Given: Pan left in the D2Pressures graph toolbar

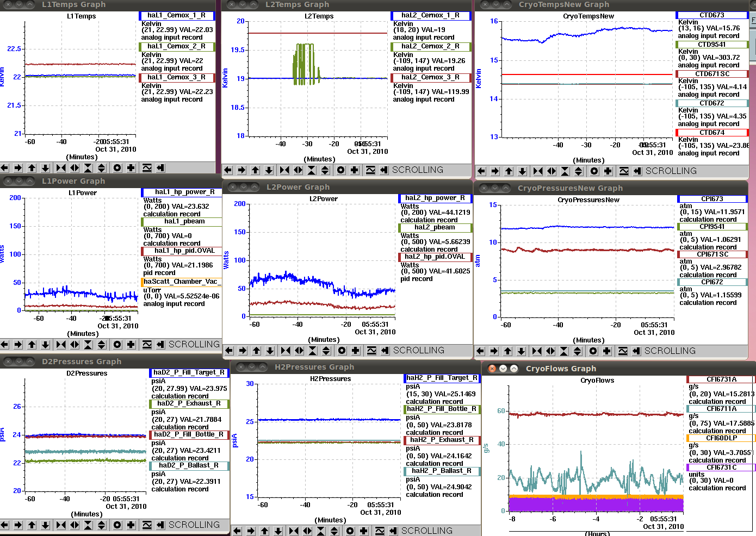Looking at the screenshot, I should tap(4, 525).
